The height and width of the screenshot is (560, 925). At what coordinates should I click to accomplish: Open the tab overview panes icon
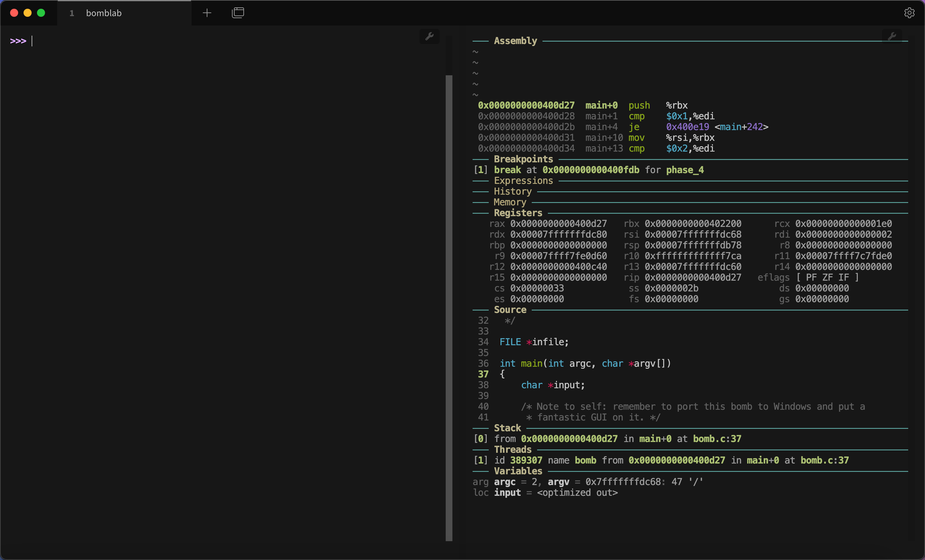(238, 12)
